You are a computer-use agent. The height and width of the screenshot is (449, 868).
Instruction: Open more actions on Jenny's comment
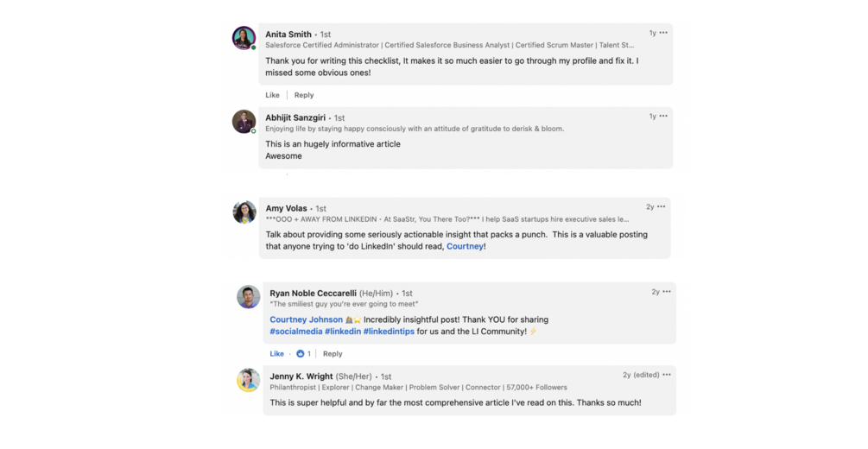tap(667, 375)
